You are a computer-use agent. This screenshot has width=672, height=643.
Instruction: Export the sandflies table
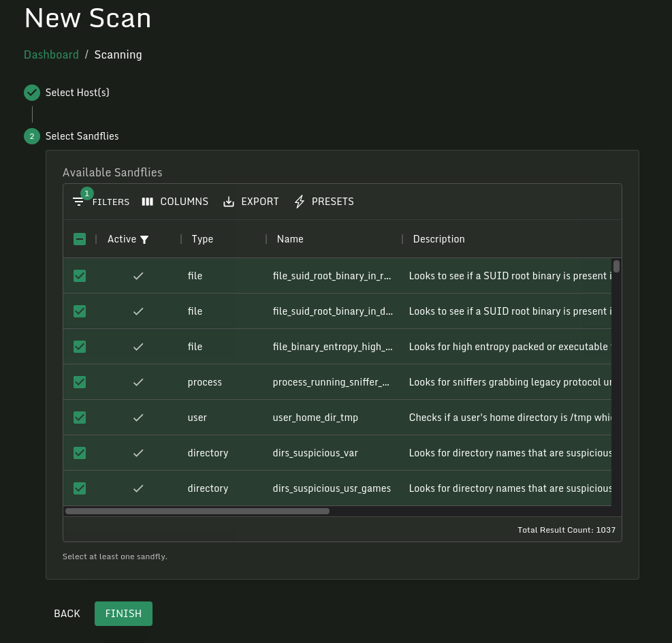pyautogui.click(x=251, y=202)
